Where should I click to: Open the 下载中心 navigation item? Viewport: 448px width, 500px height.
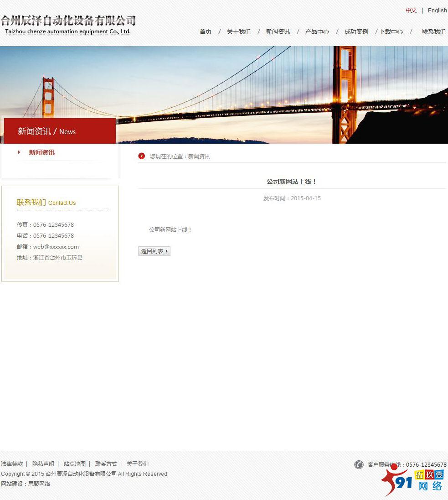click(x=391, y=31)
